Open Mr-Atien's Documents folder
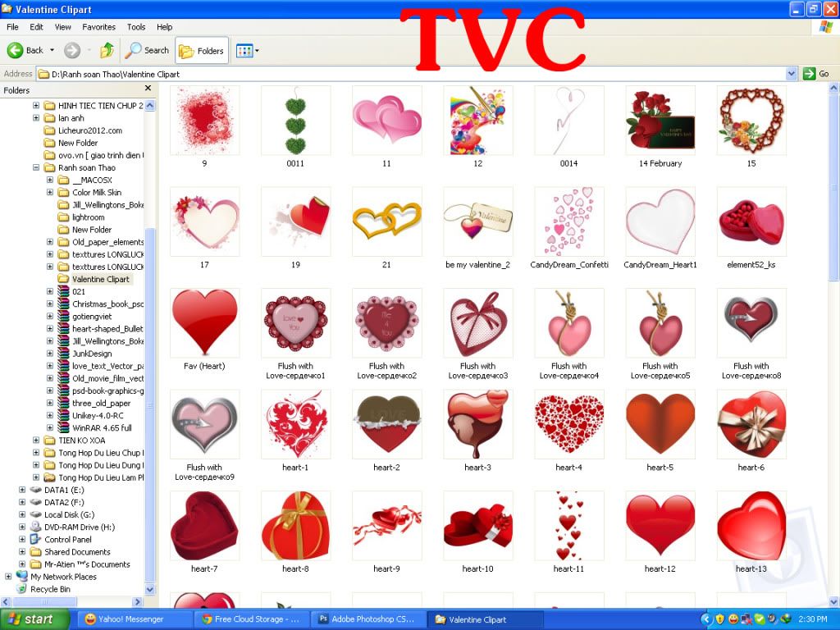The image size is (840, 630). click(x=87, y=564)
